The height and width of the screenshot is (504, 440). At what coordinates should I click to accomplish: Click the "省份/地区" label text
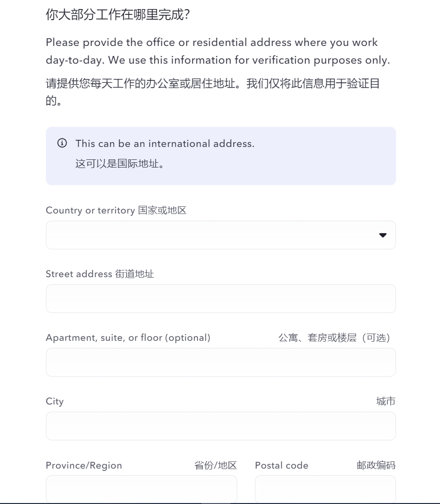(x=215, y=466)
